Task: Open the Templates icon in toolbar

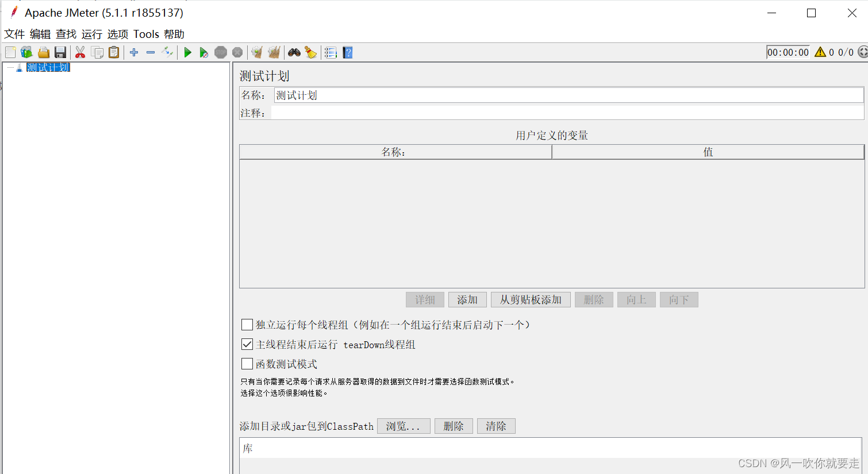Action: (x=26, y=52)
